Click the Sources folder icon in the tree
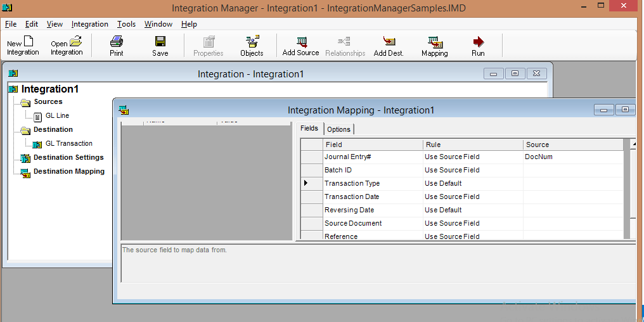Viewport: 644px width, 322px height. coord(26,102)
